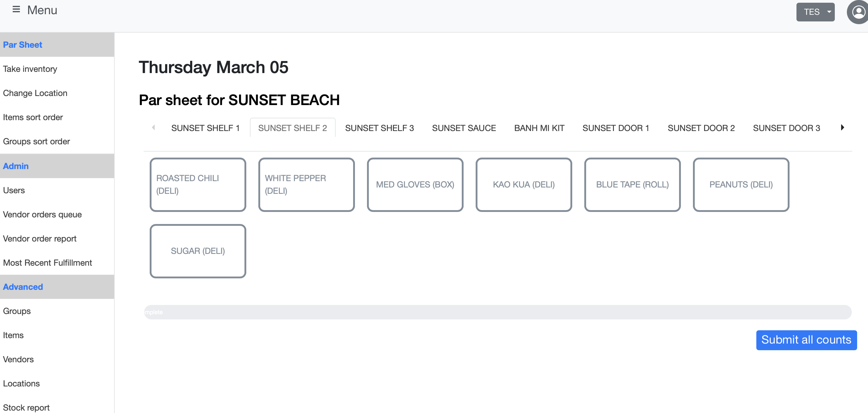Click the user profile avatar icon
The height and width of the screenshot is (413, 868).
[x=858, y=12]
